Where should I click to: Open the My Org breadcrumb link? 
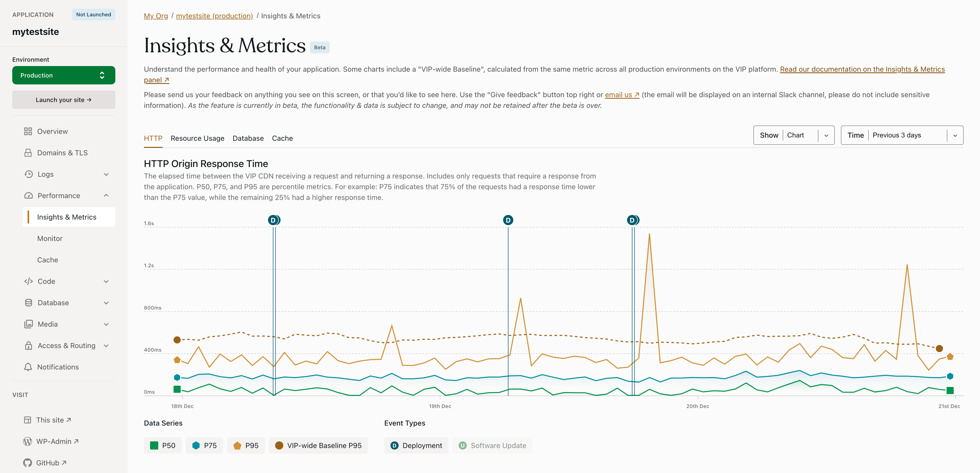tap(156, 16)
